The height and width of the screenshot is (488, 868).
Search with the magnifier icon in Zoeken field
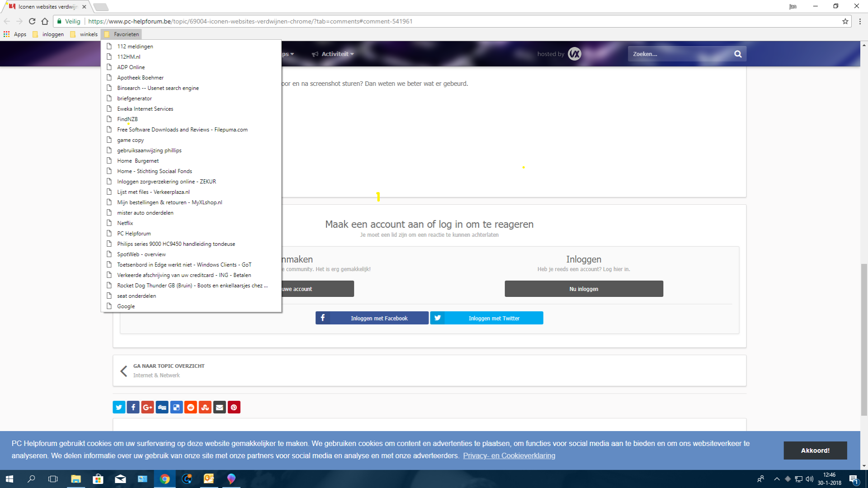[x=738, y=54]
